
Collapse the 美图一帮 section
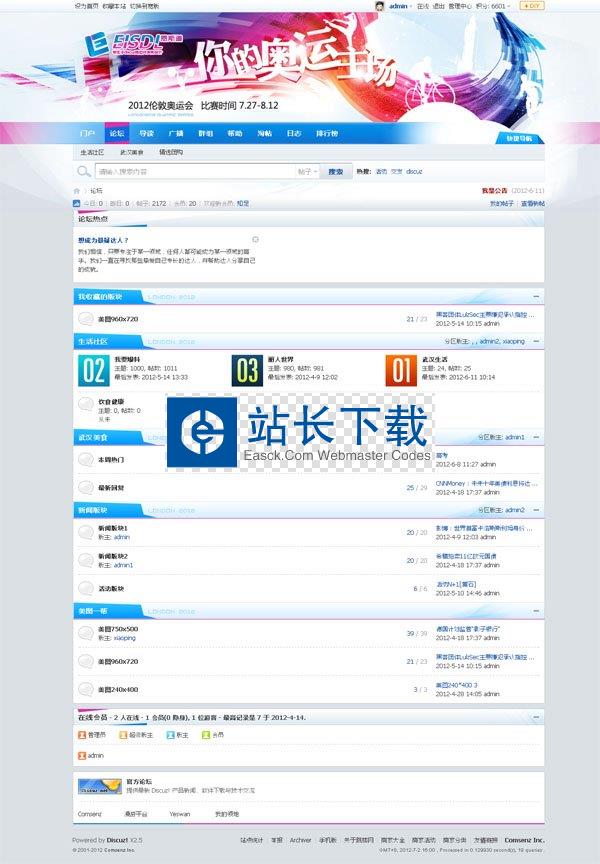(x=536, y=611)
